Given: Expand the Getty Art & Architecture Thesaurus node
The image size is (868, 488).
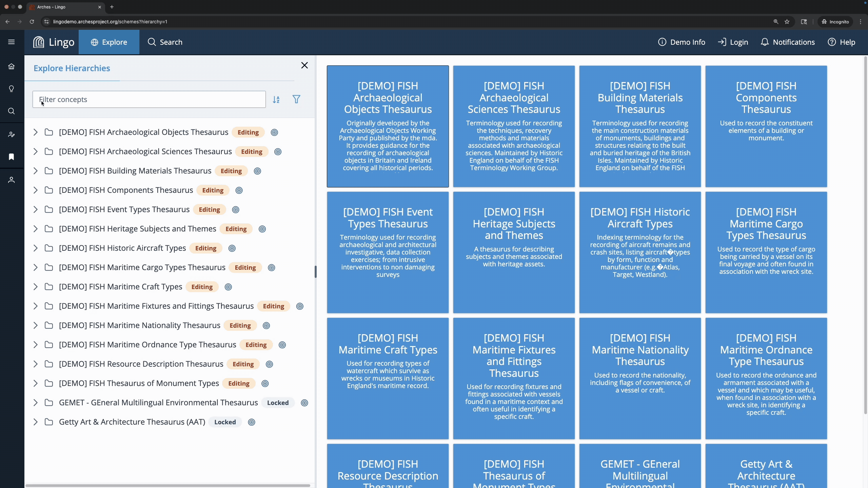Looking at the screenshot, I should [35, 422].
